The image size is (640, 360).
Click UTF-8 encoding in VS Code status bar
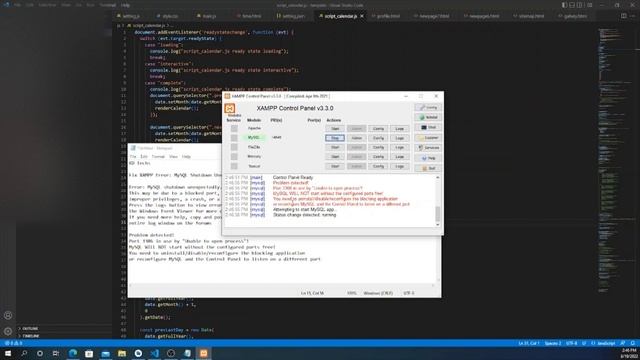(571, 343)
